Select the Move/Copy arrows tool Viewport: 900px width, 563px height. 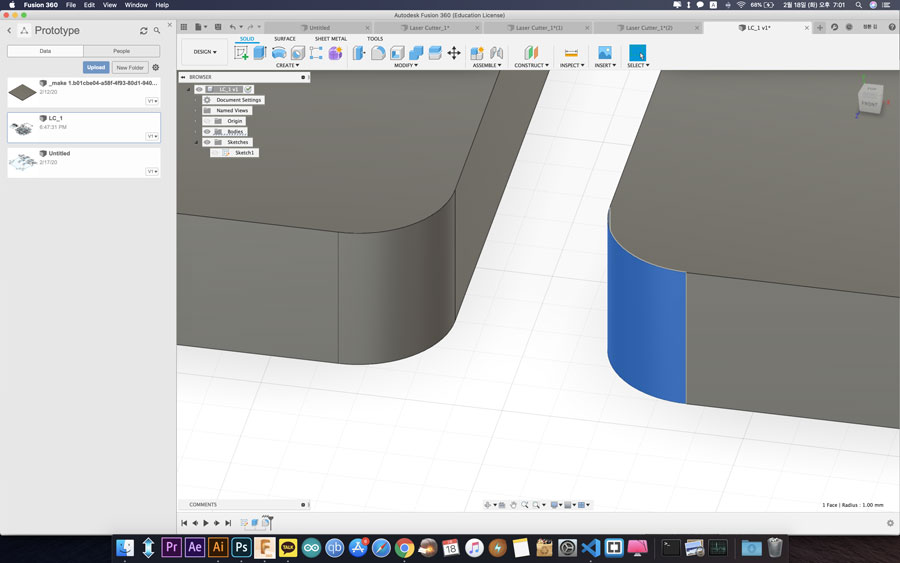coord(454,53)
